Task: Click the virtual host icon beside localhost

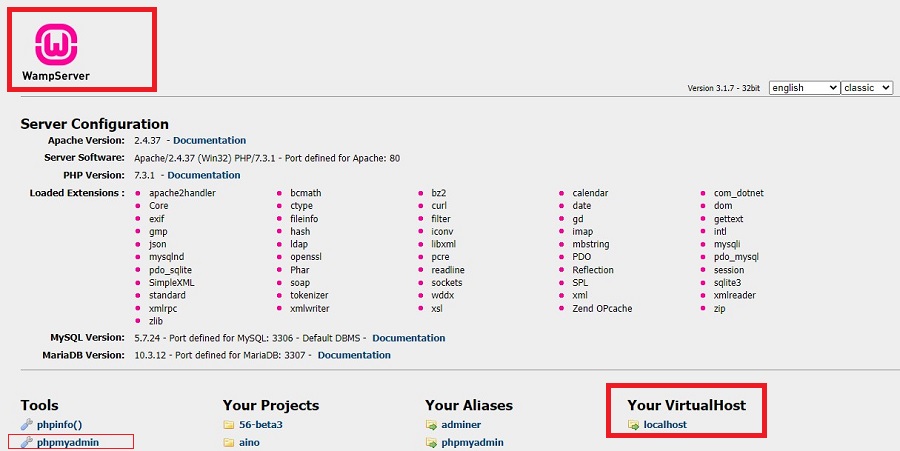Action: 634,425
